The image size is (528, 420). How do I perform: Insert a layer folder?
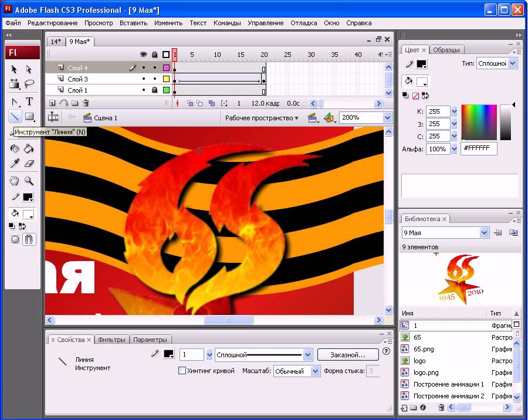75,103
